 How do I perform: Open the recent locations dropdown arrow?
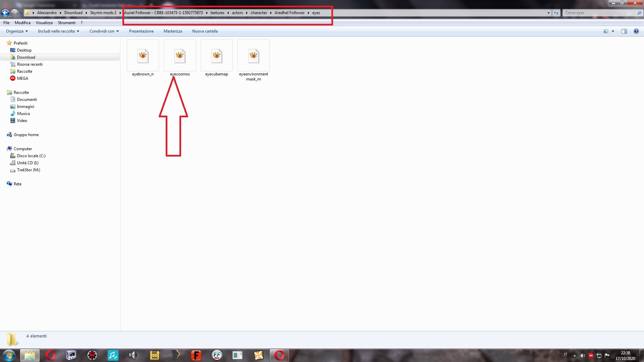click(x=21, y=13)
